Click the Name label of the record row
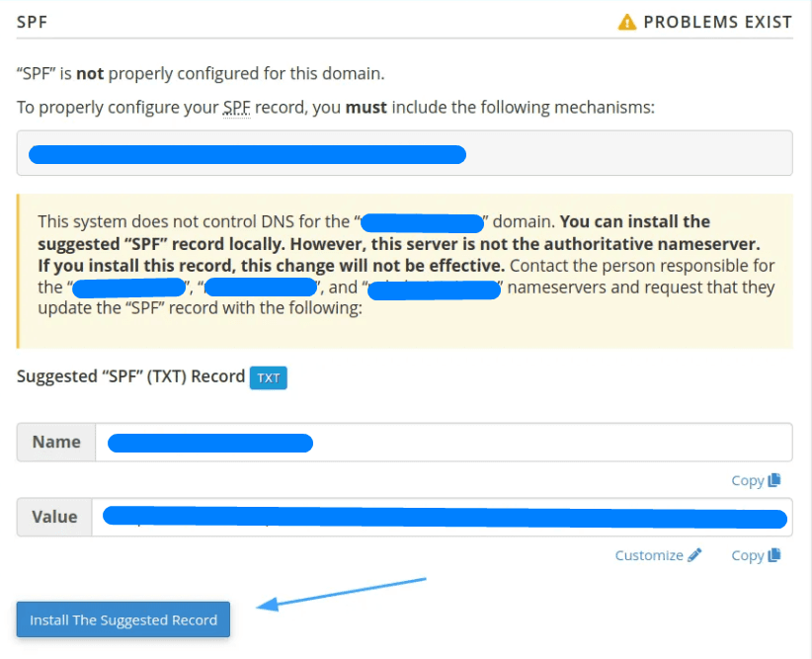The image size is (812, 659). pos(55,442)
